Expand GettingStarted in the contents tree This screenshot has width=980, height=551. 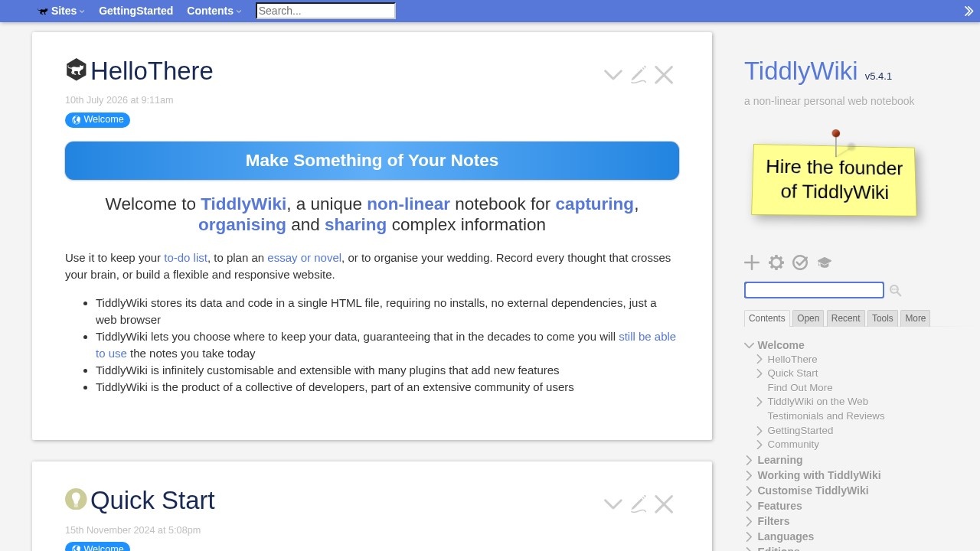click(x=759, y=430)
